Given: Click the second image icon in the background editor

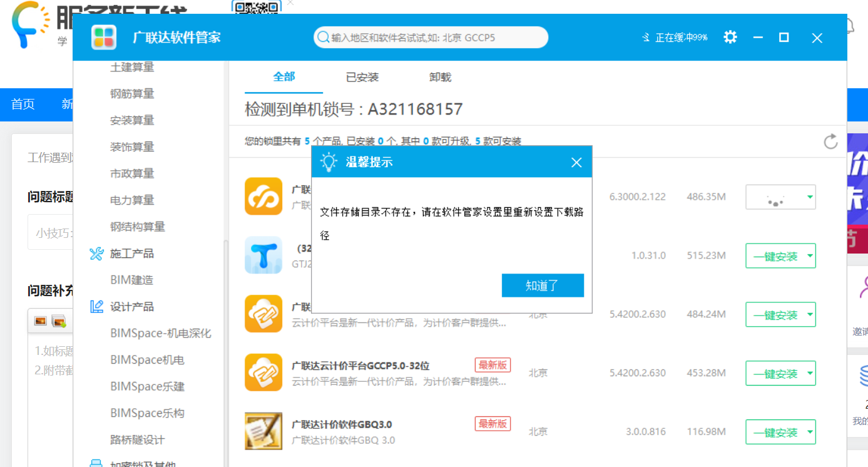Looking at the screenshot, I should point(59,321).
